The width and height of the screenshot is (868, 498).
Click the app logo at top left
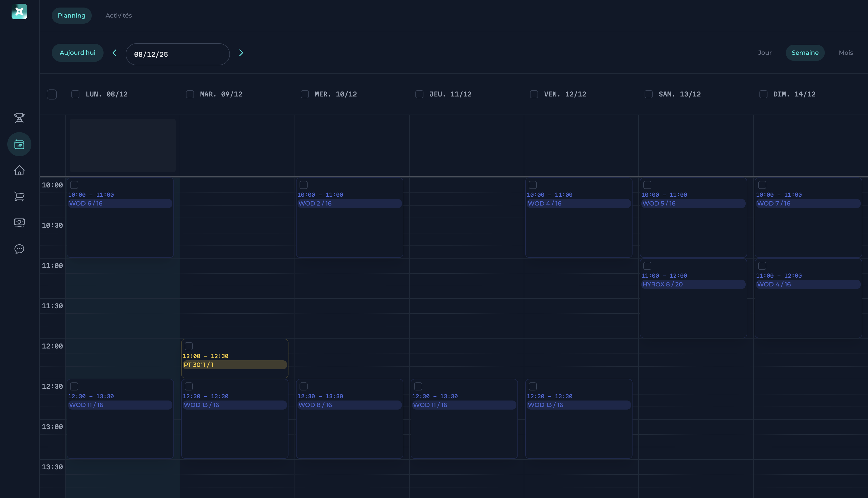coord(19,11)
